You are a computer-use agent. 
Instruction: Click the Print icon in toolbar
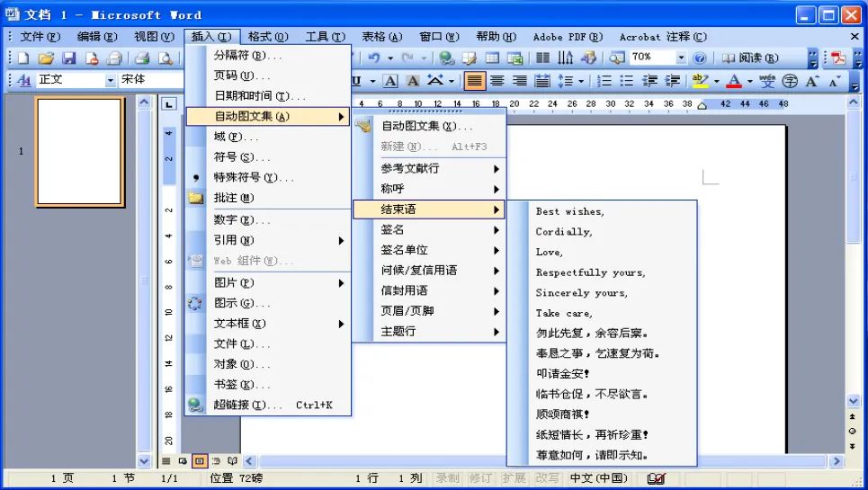click(x=142, y=58)
